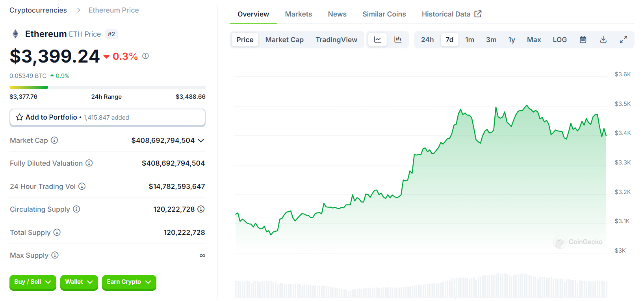Switch to line chart view icon
Screen dimensions: 644x301
tap(378, 39)
